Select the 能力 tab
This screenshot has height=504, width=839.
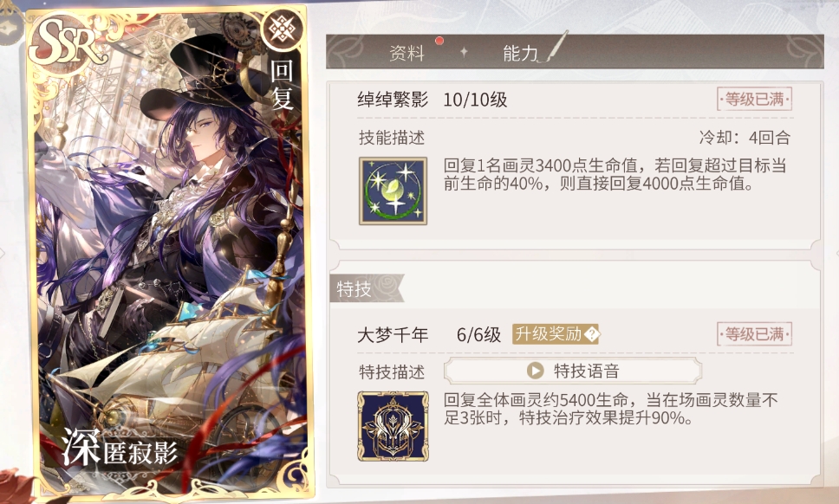pyautogui.click(x=520, y=52)
